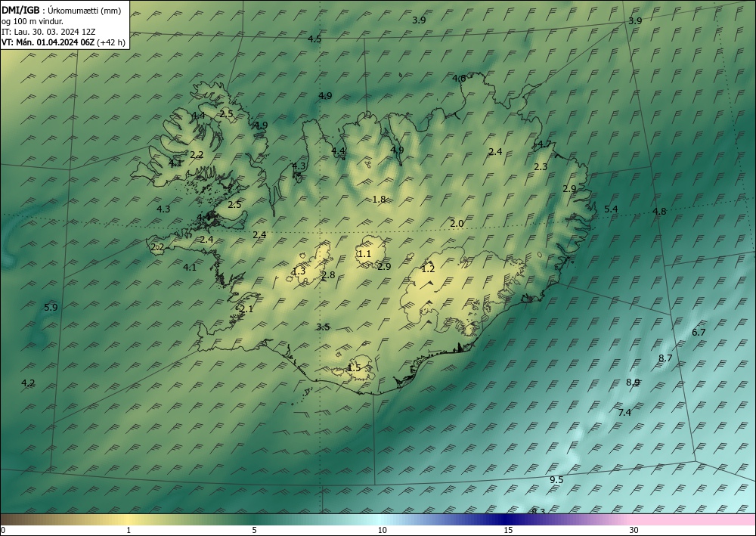Click the 2.3 precipitation label
The image size is (756, 536).
click(541, 167)
